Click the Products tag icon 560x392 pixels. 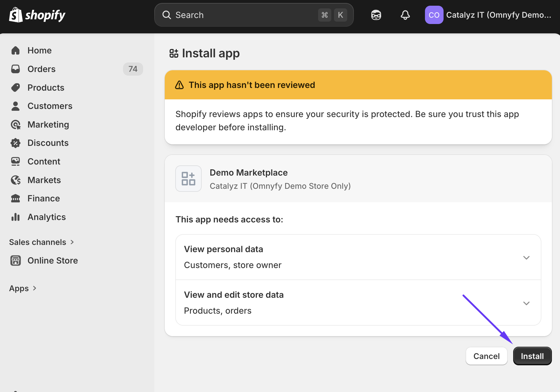[x=16, y=88]
